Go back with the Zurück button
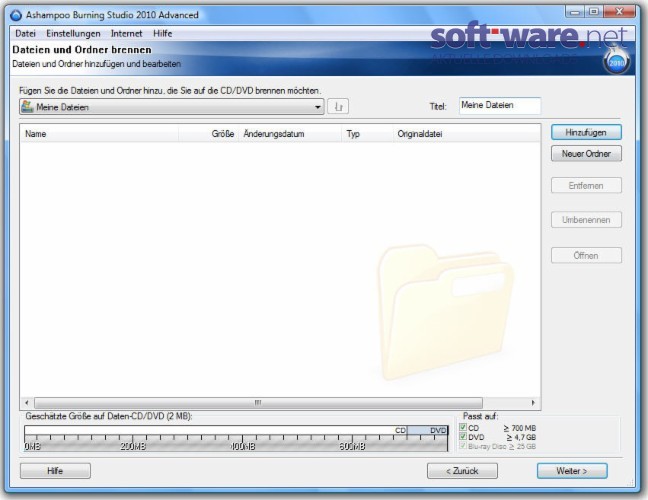 click(x=462, y=471)
